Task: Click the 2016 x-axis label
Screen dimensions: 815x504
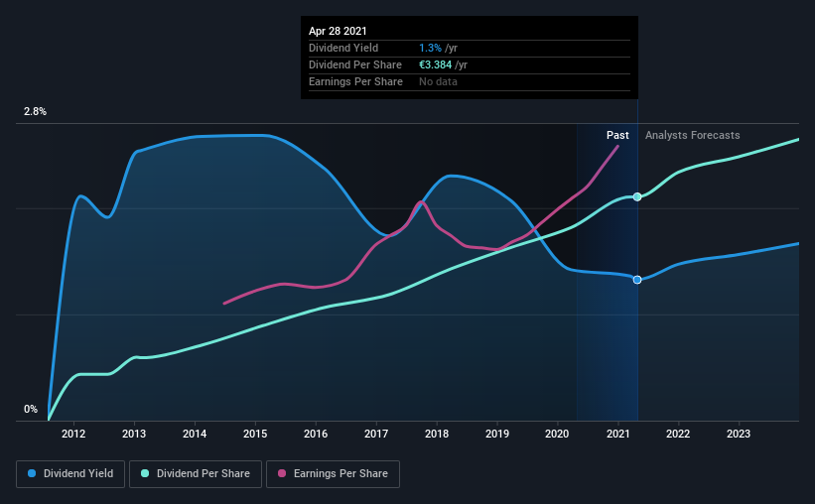Action: click(316, 434)
